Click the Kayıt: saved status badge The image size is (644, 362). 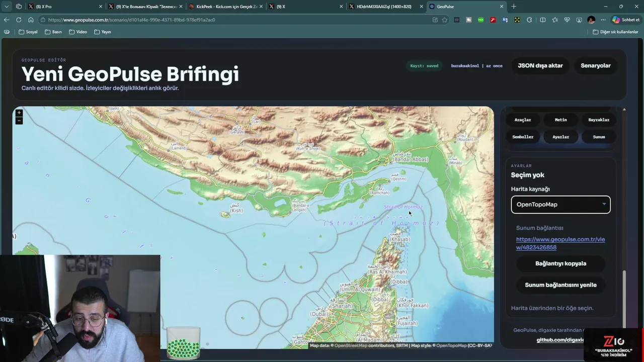click(424, 66)
